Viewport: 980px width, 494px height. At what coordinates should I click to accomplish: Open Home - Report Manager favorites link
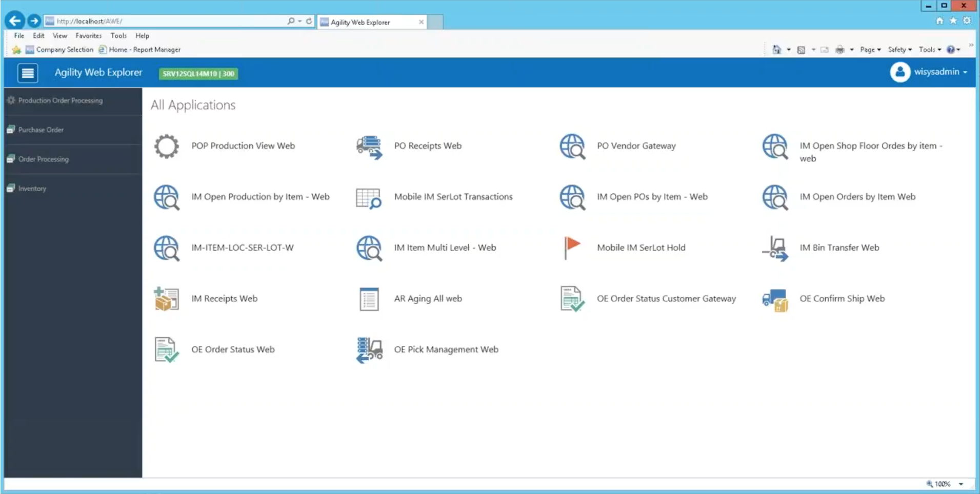pos(139,50)
